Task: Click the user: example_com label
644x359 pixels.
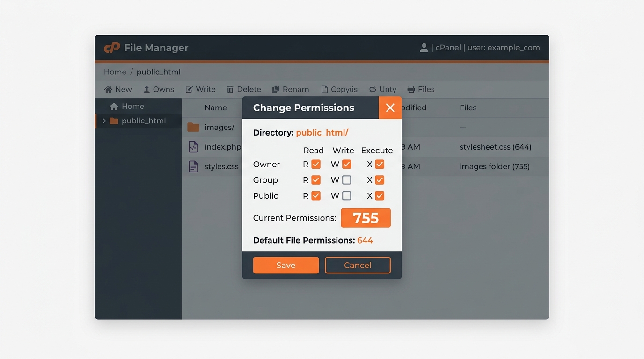Action: [x=504, y=48]
